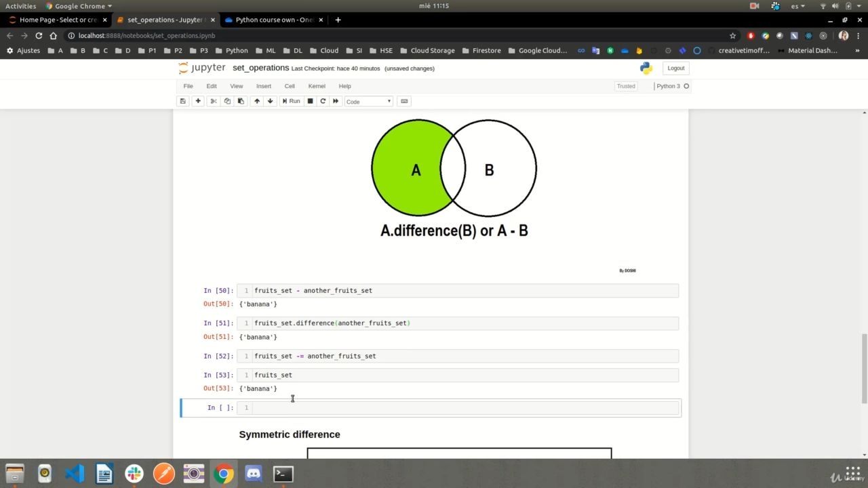The image size is (868, 488).
Task: Restart the kernel from the toolbar
Action: coord(323,101)
